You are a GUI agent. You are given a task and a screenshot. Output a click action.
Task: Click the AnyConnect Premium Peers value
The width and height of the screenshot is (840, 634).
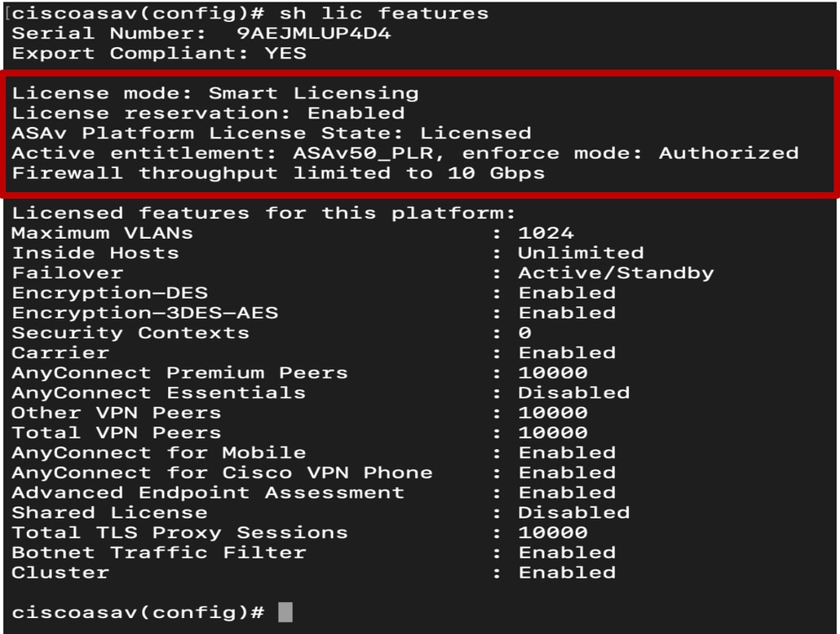click(553, 373)
